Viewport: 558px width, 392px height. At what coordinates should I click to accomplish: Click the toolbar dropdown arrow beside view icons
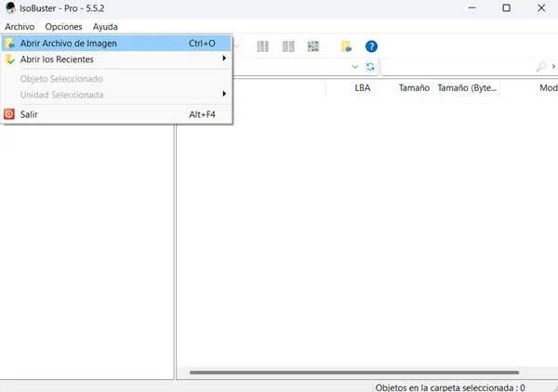(236, 46)
